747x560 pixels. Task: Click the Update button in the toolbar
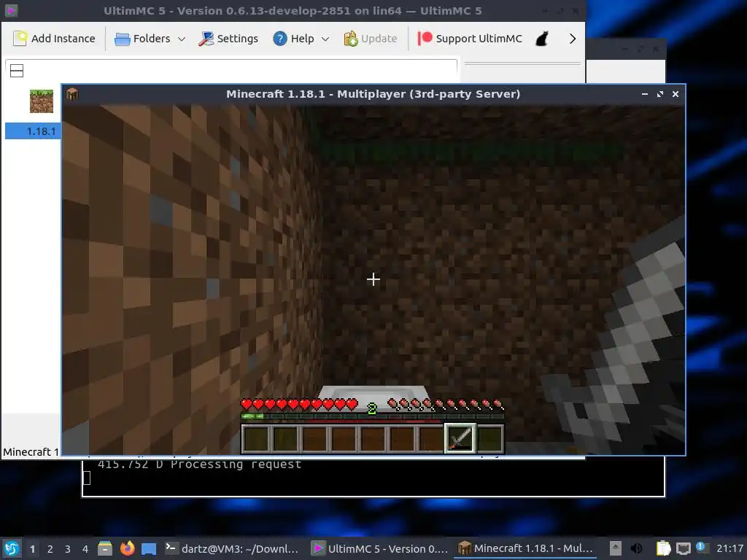pyautogui.click(x=370, y=39)
